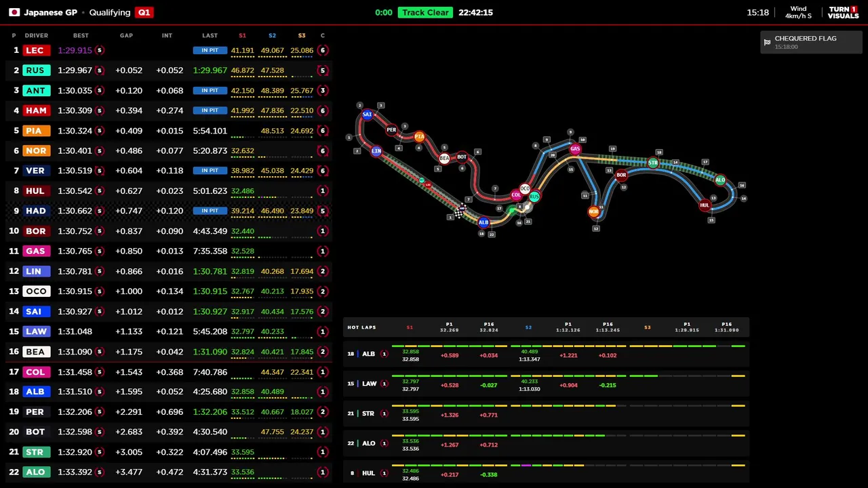Click the DRIVER column header
This screenshot has width=868, height=488.
point(37,35)
